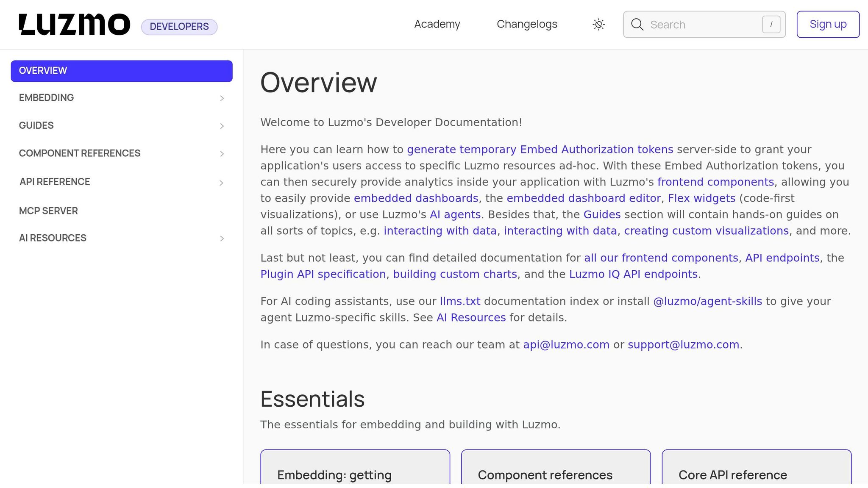Open the 'creating custom visualizations' link
This screenshot has height=488, width=868.
click(706, 231)
